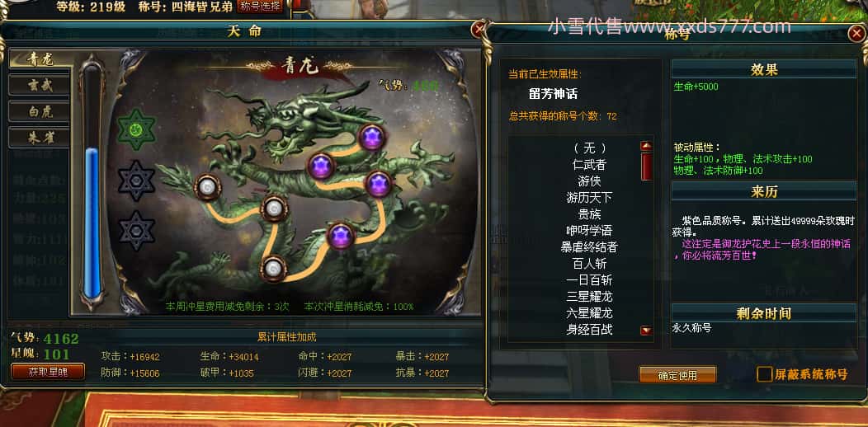Select the bottom white orb node on the dragon
Image resolution: width=868 pixels, height=427 pixels.
coord(273,268)
